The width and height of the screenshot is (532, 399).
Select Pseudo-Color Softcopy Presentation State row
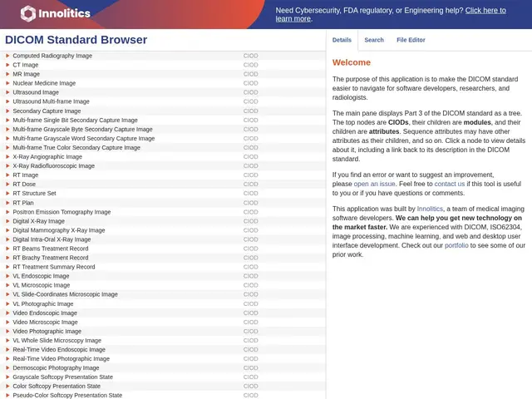163,396
